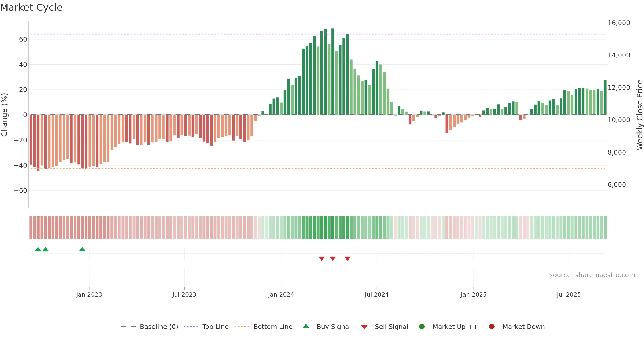Click the Jan 2023 axis label
The width and height of the screenshot is (644, 362).
tap(89, 295)
